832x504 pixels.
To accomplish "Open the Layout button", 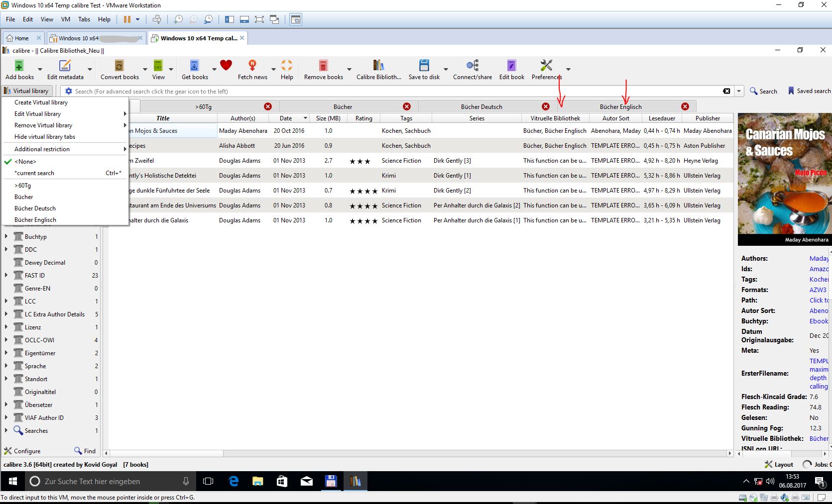I will [x=779, y=464].
